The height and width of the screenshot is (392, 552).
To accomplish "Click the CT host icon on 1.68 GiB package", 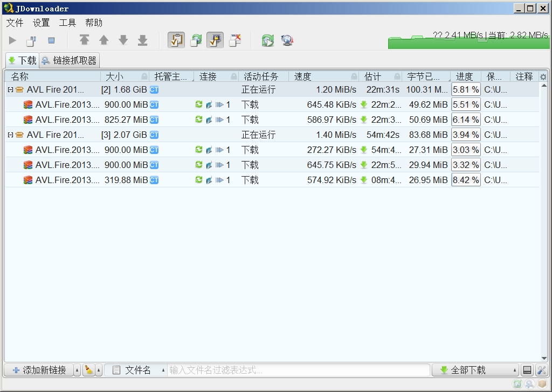I will 154,89.
